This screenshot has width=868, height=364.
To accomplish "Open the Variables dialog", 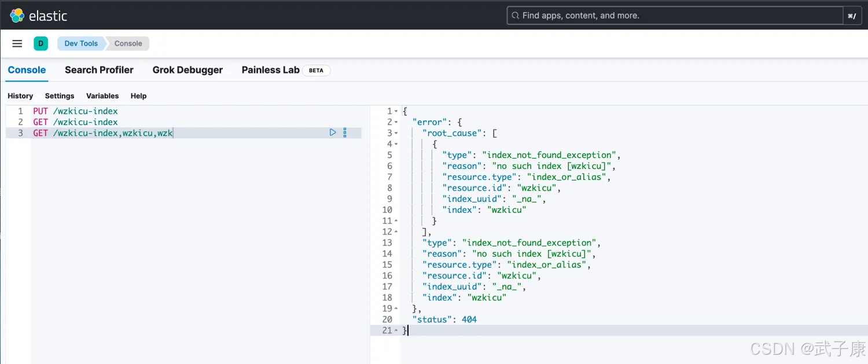I will pos(102,96).
